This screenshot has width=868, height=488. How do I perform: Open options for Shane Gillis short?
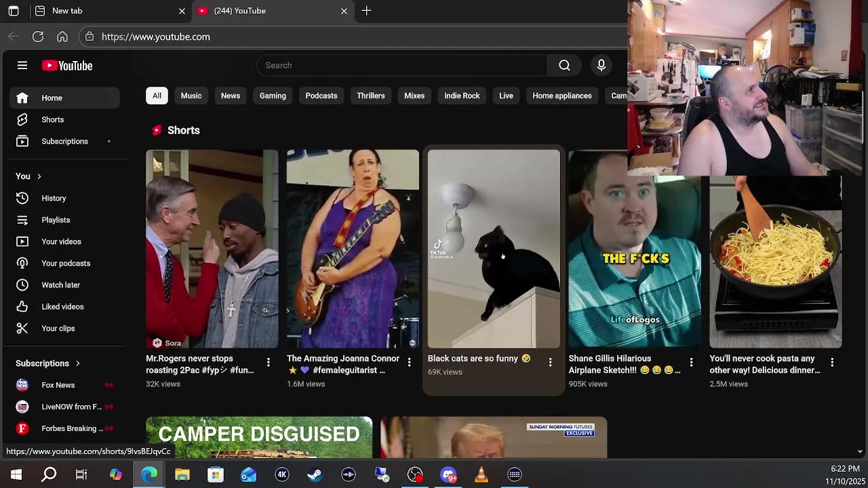[x=691, y=363]
